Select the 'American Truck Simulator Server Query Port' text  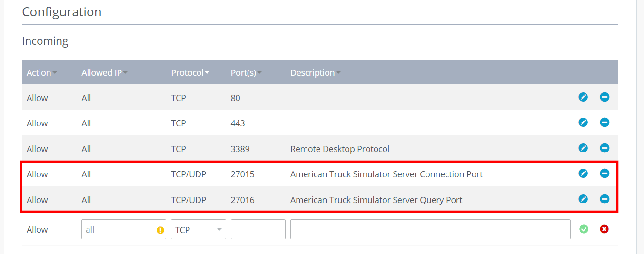(x=376, y=200)
